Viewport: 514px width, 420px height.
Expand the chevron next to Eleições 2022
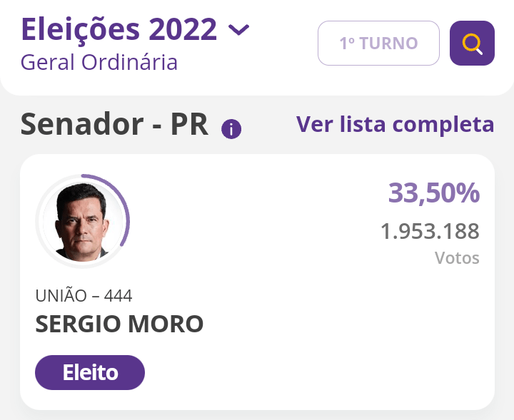pyautogui.click(x=238, y=30)
